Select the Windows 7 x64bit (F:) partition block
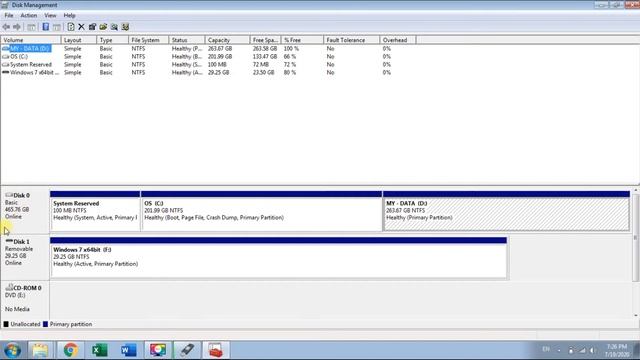 coord(279,258)
